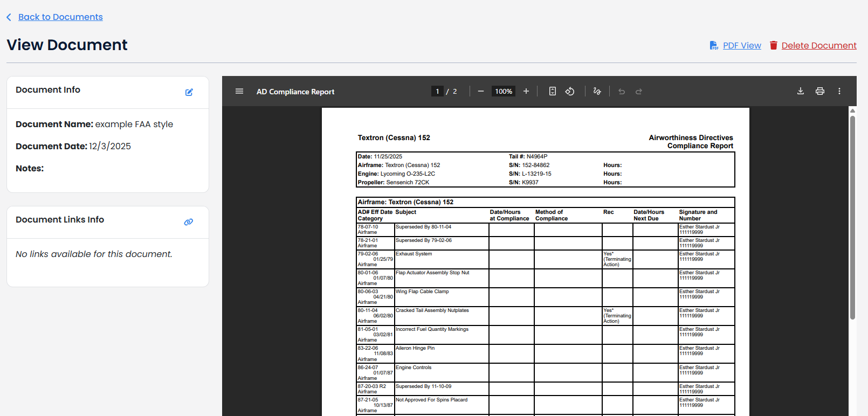868x416 pixels.
Task: Click the back chevron arrow icon
Action: 9,17
